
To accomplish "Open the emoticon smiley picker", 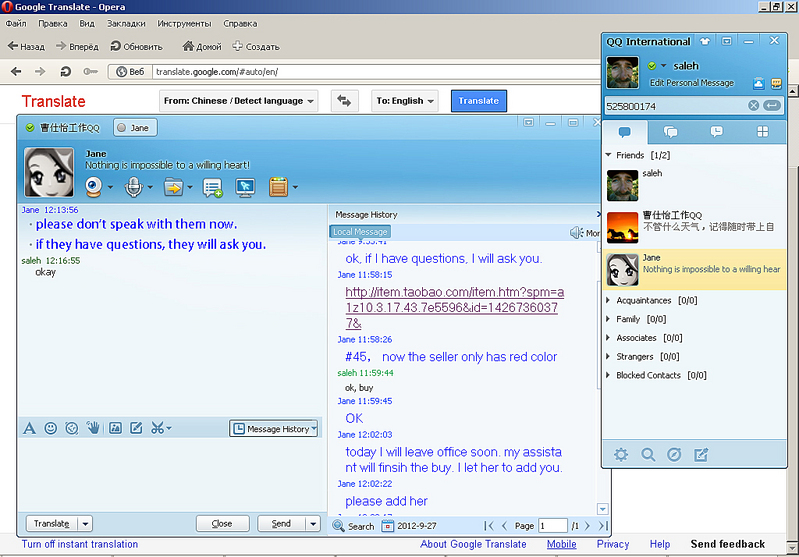I will click(50, 428).
